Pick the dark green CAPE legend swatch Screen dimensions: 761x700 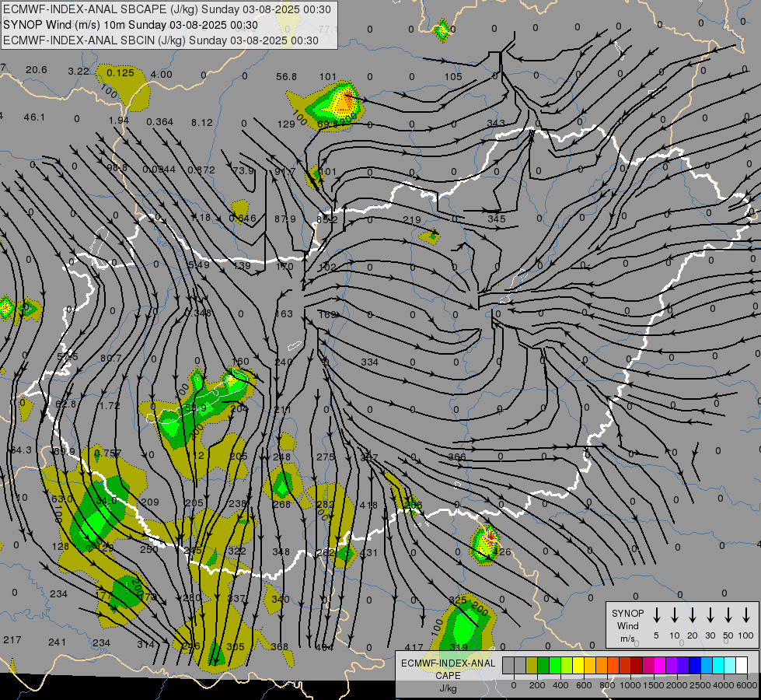[543, 666]
